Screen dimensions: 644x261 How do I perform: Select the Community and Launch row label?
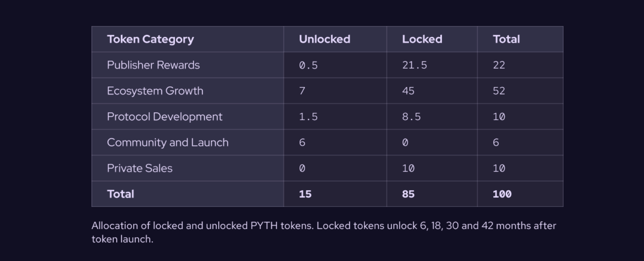tap(168, 143)
